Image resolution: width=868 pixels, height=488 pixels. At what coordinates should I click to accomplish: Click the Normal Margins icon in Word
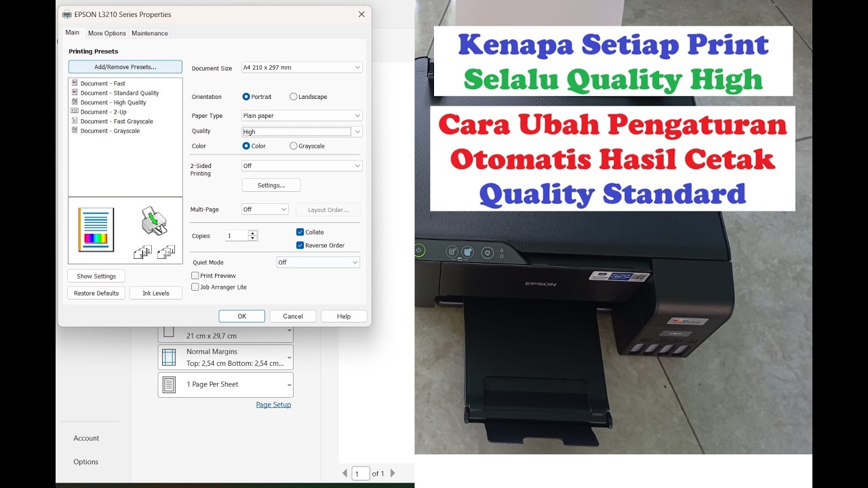click(169, 357)
